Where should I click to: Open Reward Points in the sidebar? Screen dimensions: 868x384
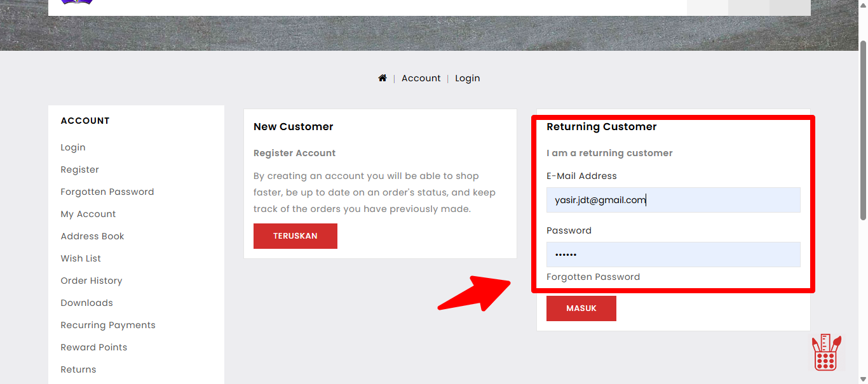point(94,347)
